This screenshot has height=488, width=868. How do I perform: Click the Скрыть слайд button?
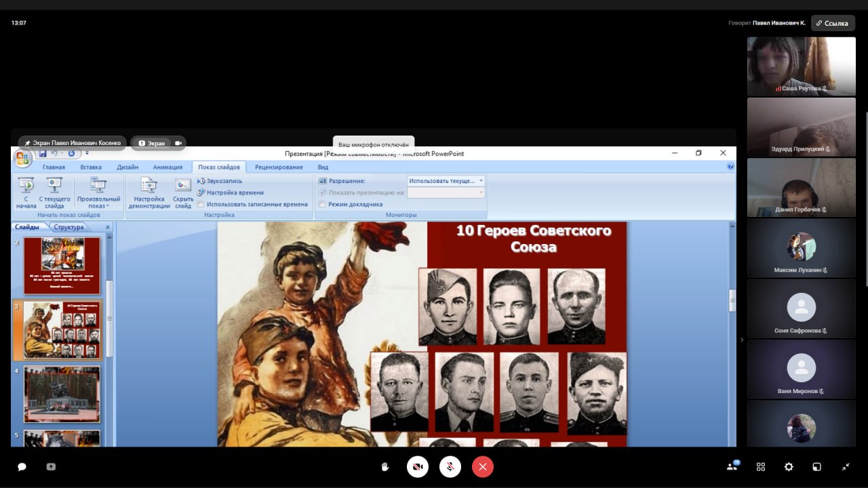(x=183, y=192)
